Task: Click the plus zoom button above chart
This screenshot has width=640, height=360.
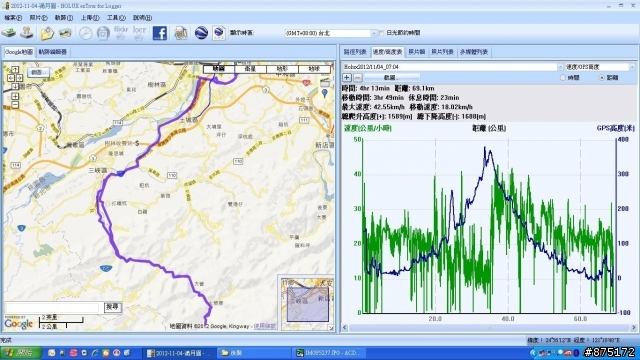Action: (x=347, y=78)
